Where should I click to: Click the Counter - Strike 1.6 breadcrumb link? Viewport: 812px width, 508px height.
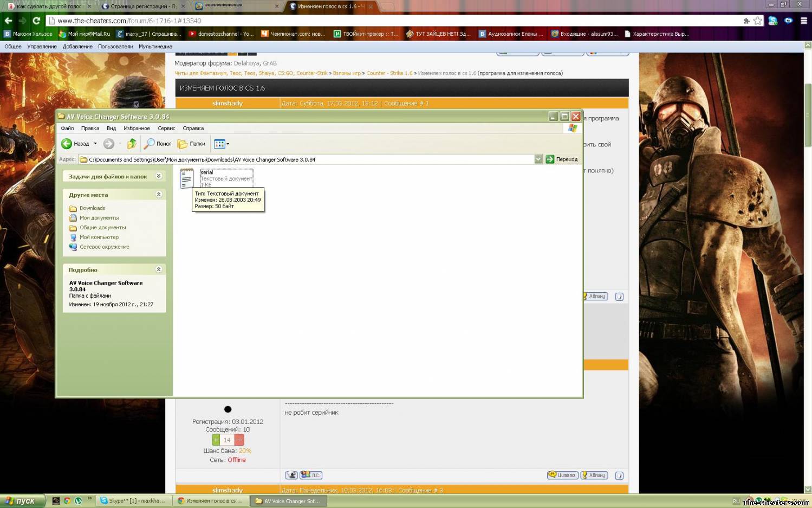coord(389,73)
